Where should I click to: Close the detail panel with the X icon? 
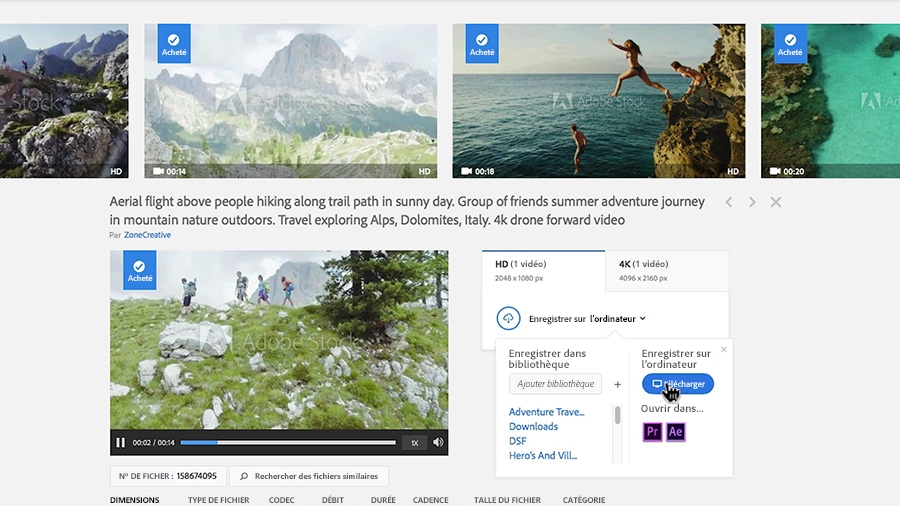tap(775, 202)
